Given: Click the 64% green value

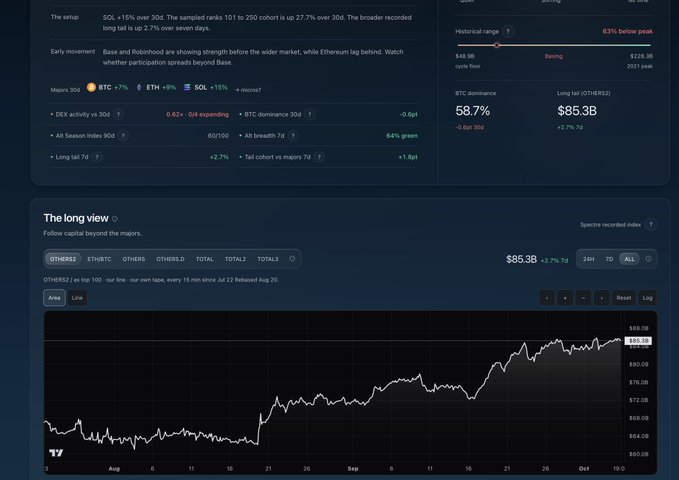Looking at the screenshot, I should 402,136.
